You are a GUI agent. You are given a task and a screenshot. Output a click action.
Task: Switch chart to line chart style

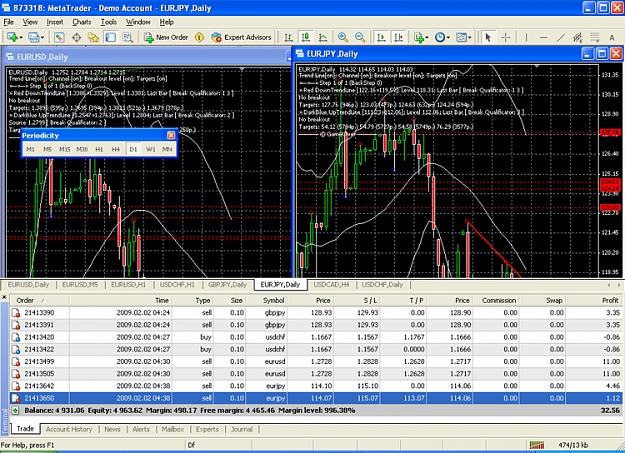pos(323,37)
